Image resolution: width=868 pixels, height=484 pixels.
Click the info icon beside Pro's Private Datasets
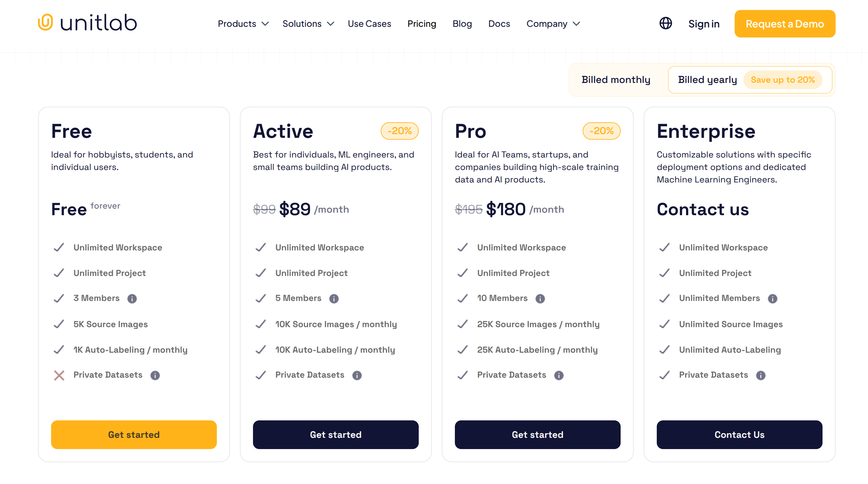[x=559, y=375]
